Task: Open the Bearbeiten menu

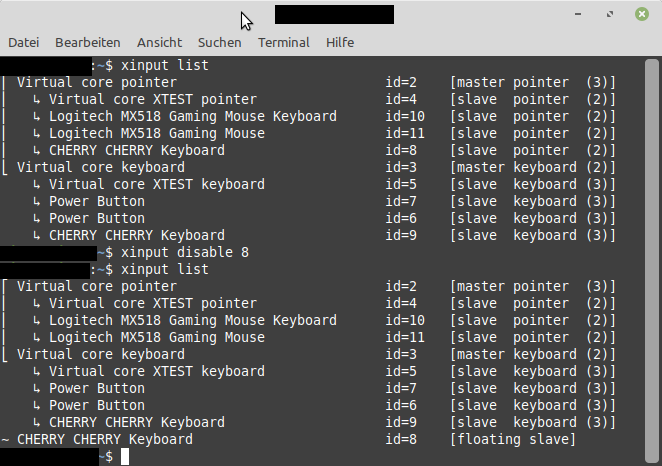Action: (88, 42)
